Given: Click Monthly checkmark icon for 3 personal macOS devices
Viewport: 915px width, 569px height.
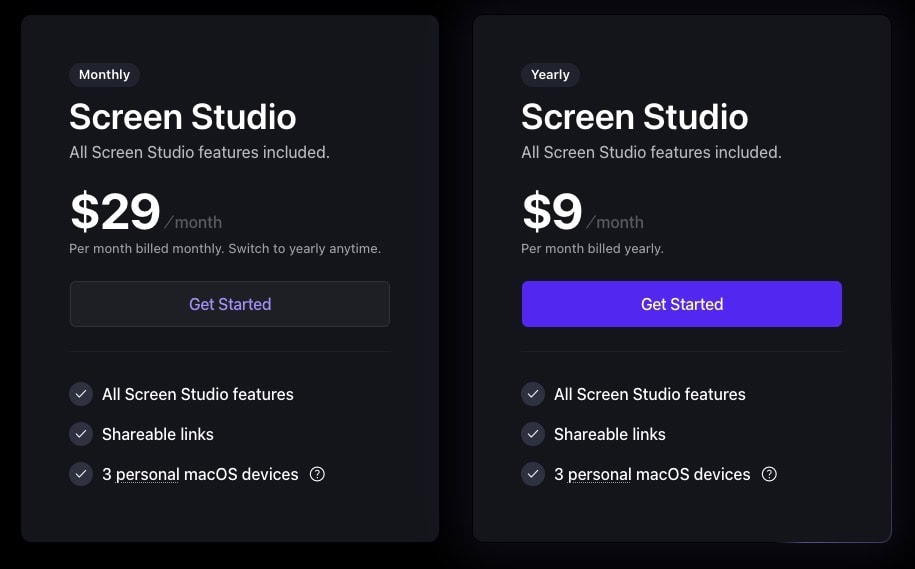Looking at the screenshot, I should click(x=81, y=474).
